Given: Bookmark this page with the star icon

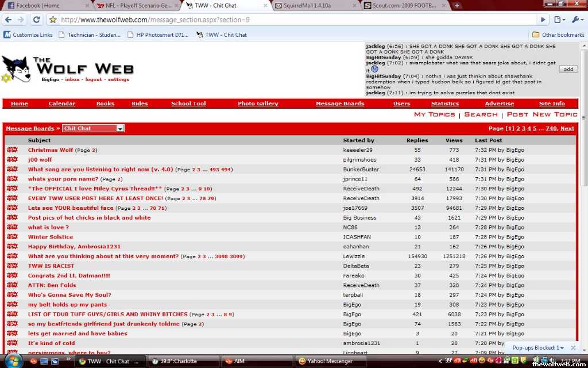Looking at the screenshot, I should [x=53, y=20].
